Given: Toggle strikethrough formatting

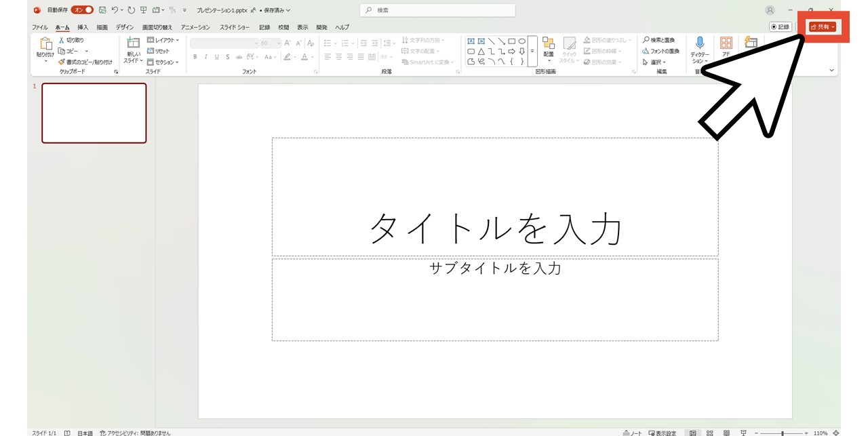Looking at the screenshot, I should click(239, 57).
